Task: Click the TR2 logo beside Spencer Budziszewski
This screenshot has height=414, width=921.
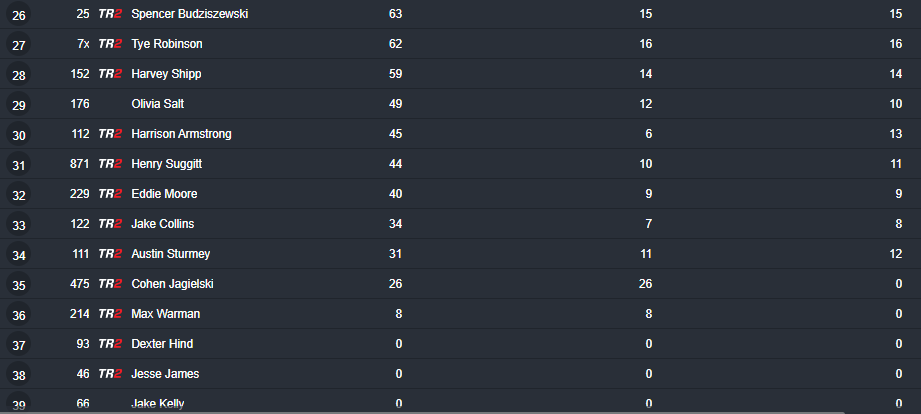Action: (110, 14)
